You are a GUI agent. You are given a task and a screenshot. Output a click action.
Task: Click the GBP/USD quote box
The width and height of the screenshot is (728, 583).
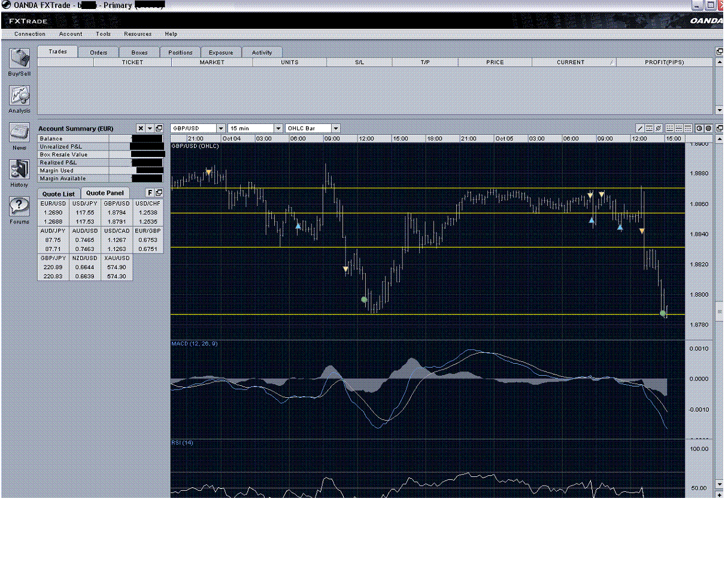(x=116, y=213)
